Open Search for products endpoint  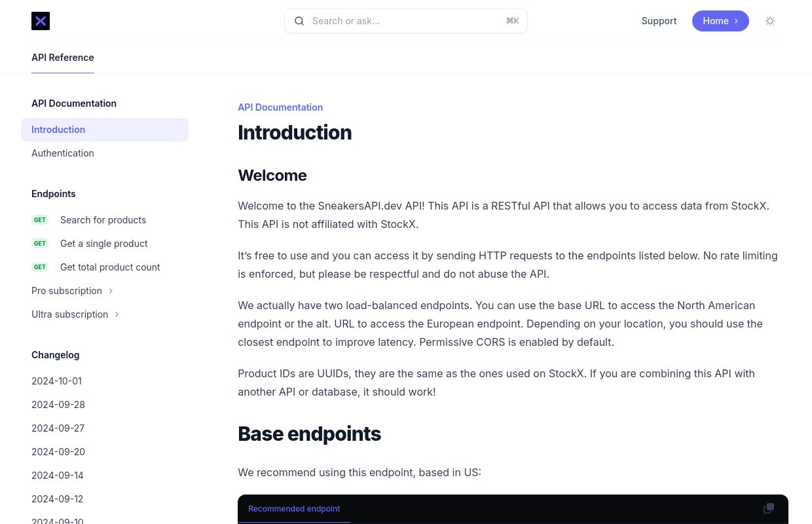105,220
